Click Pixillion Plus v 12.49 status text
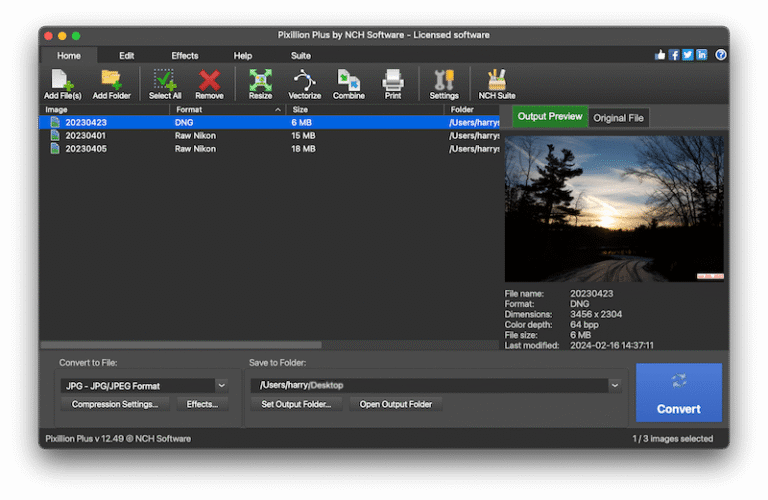Viewport: 768px width, 500px height. pos(118,439)
